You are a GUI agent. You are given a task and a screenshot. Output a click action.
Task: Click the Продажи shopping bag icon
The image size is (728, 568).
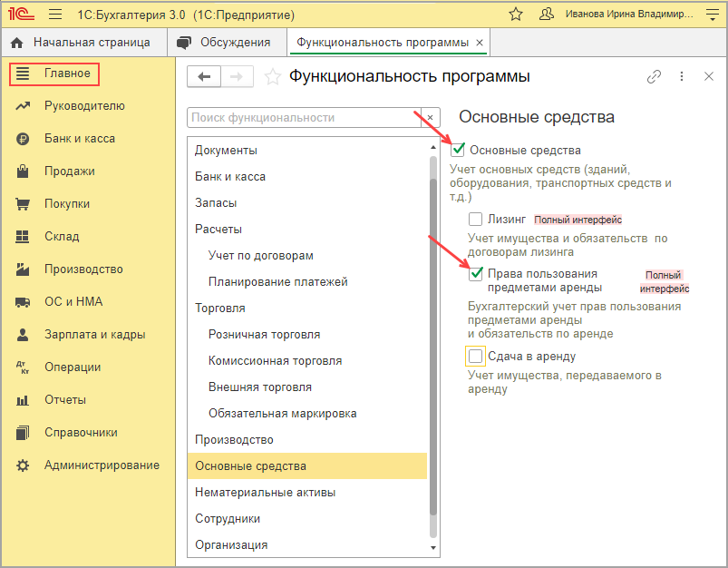(23, 171)
